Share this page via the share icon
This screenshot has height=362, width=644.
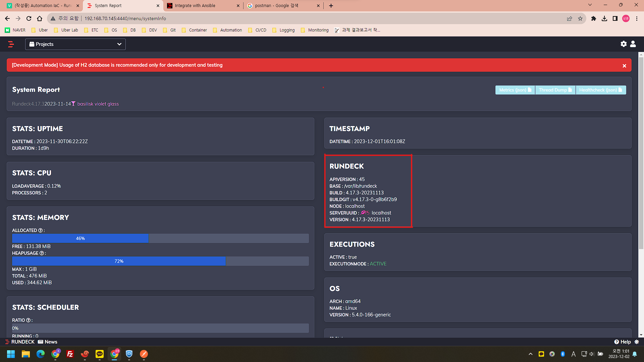point(570,18)
